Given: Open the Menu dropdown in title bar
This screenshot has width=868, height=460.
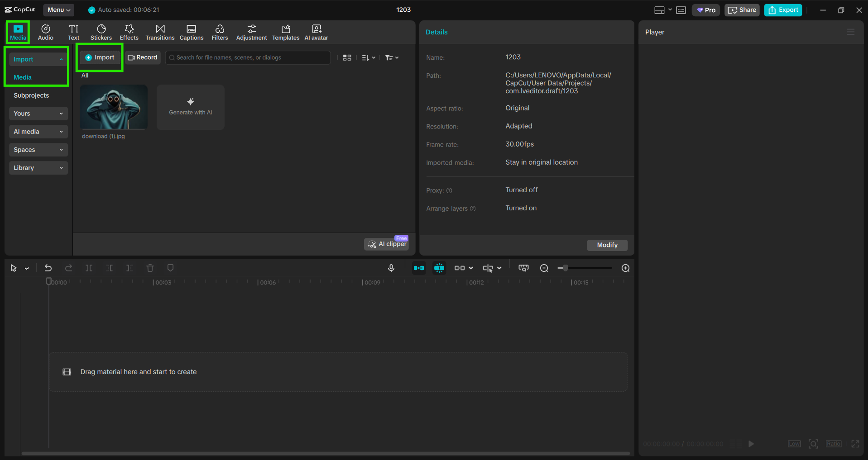Looking at the screenshot, I should (58, 10).
